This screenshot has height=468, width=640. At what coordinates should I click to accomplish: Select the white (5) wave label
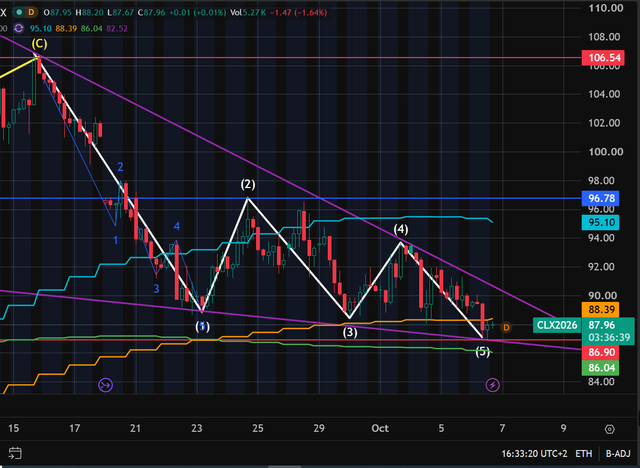tap(483, 351)
